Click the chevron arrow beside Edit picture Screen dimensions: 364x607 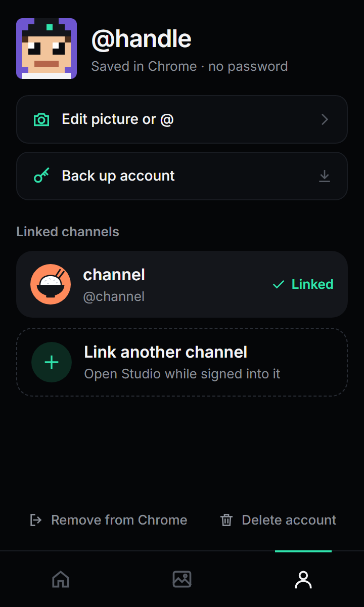click(325, 119)
